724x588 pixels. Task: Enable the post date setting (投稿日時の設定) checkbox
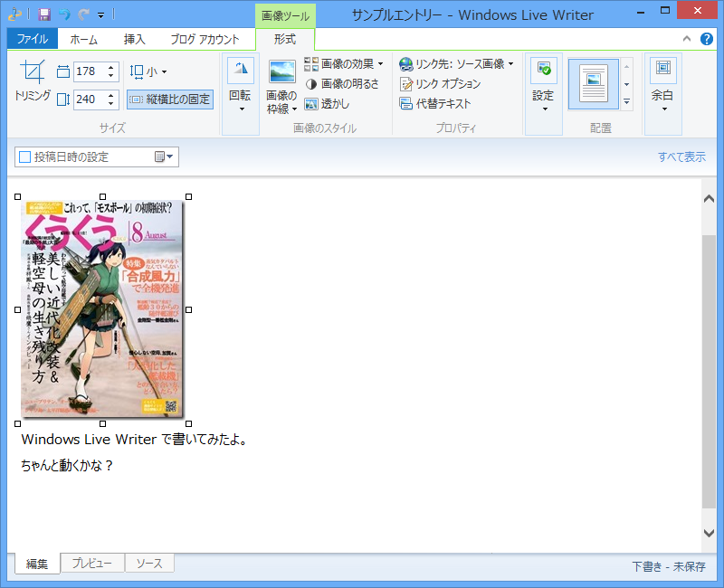point(24,156)
